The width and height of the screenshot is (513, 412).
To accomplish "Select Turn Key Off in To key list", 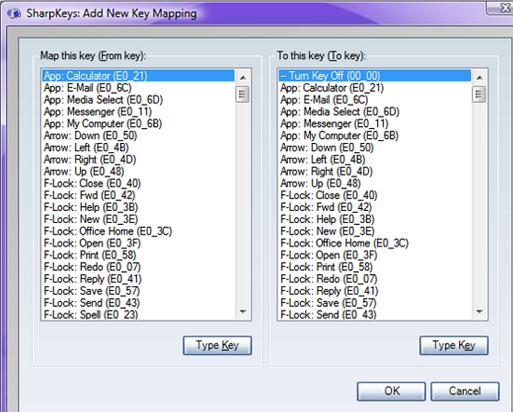I will point(375,76).
